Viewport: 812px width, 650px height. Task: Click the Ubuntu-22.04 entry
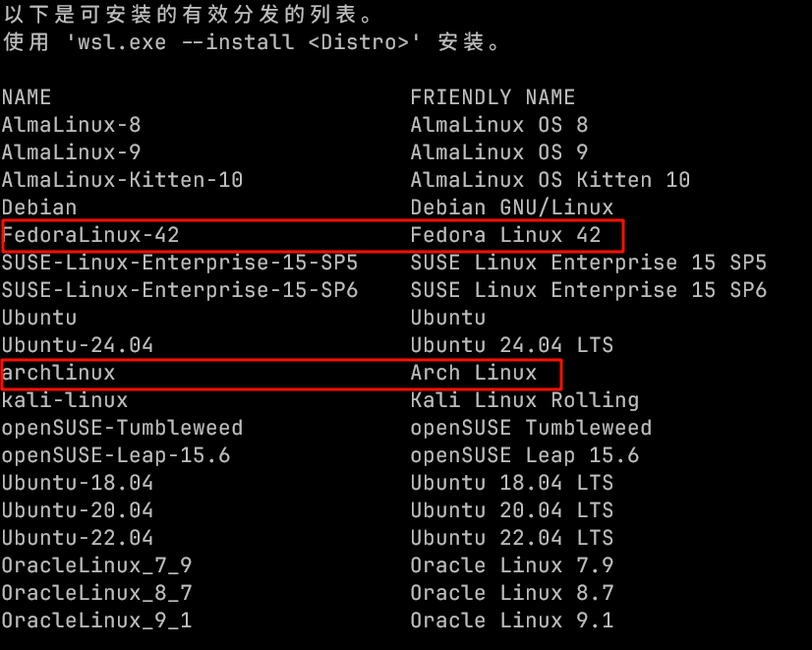click(78, 538)
